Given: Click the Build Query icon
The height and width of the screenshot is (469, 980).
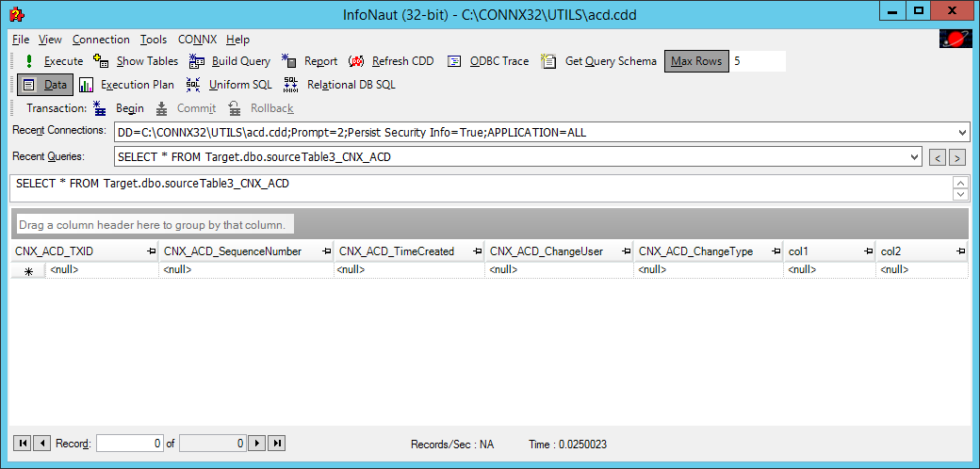Looking at the screenshot, I should (197, 60).
